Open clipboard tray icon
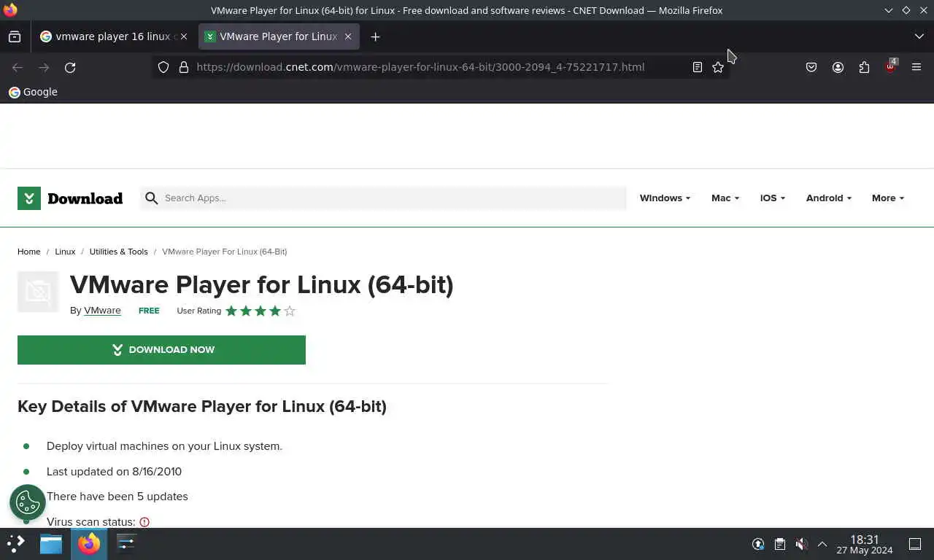 779,544
